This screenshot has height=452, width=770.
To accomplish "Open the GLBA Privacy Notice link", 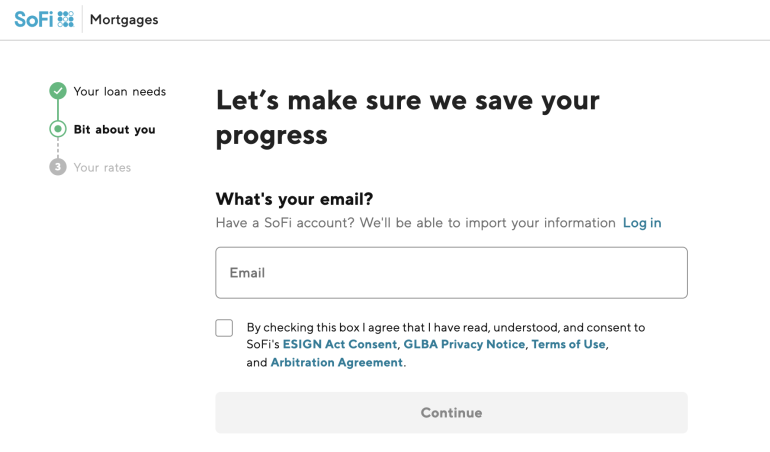I will pyautogui.click(x=464, y=344).
